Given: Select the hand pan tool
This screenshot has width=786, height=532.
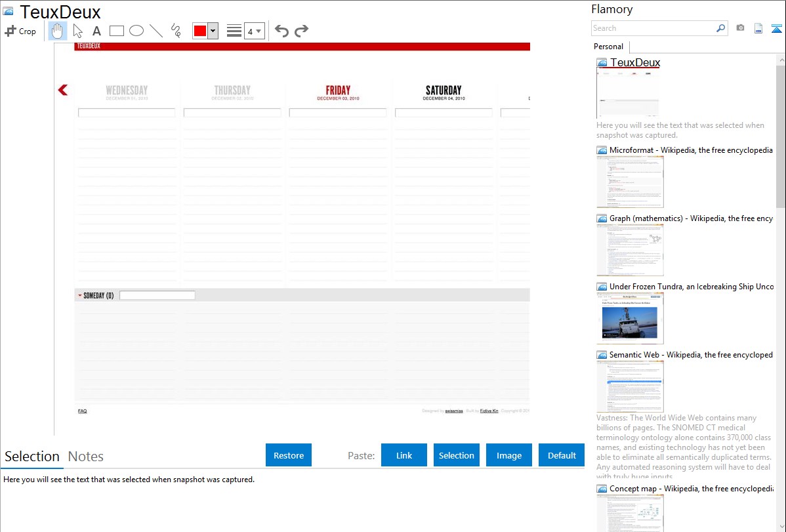Looking at the screenshot, I should [57, 31].
